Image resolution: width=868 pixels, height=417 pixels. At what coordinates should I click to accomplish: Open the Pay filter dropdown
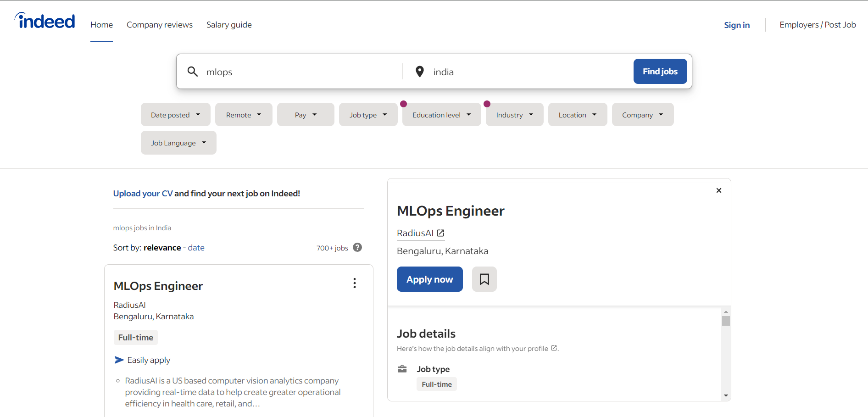click(306, 115)
